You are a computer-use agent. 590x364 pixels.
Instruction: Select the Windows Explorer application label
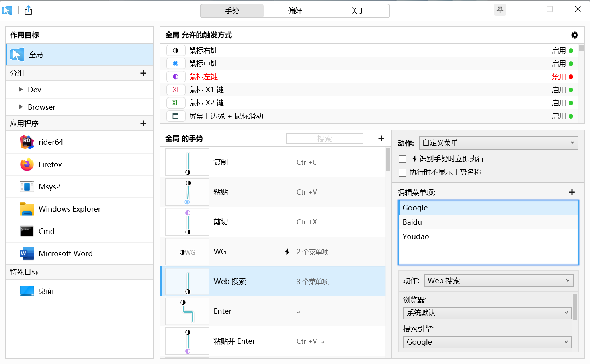click(x=69, y=209)
